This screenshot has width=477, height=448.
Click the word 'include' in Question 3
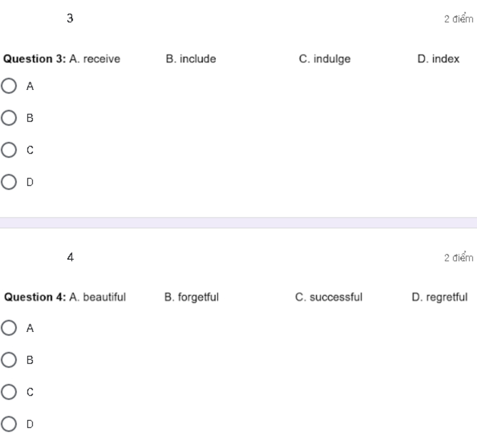click(198, 59)
